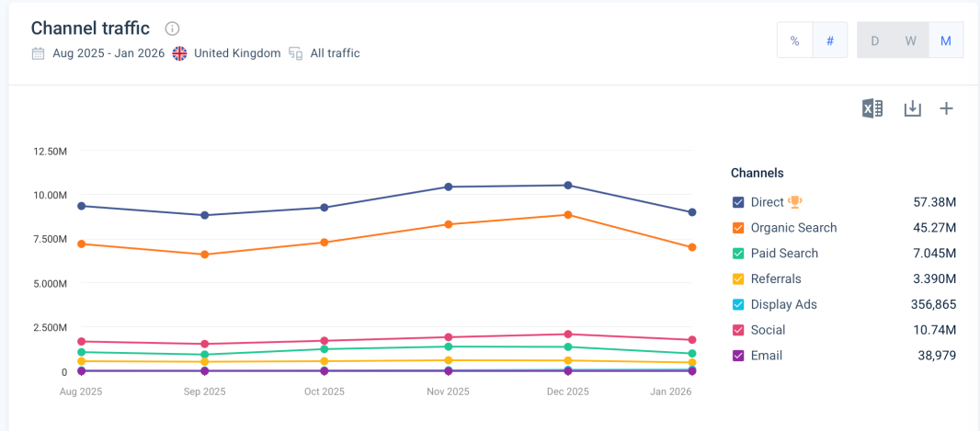Hide the Paid Search channel

pos(738,254)
